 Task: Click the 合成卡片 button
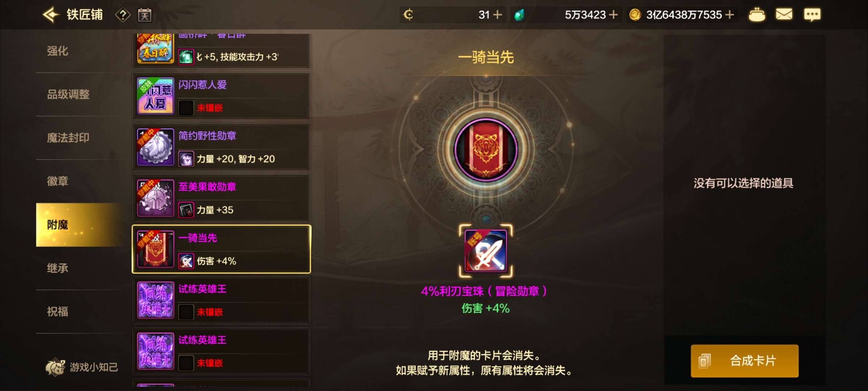[x=745, y=361]
